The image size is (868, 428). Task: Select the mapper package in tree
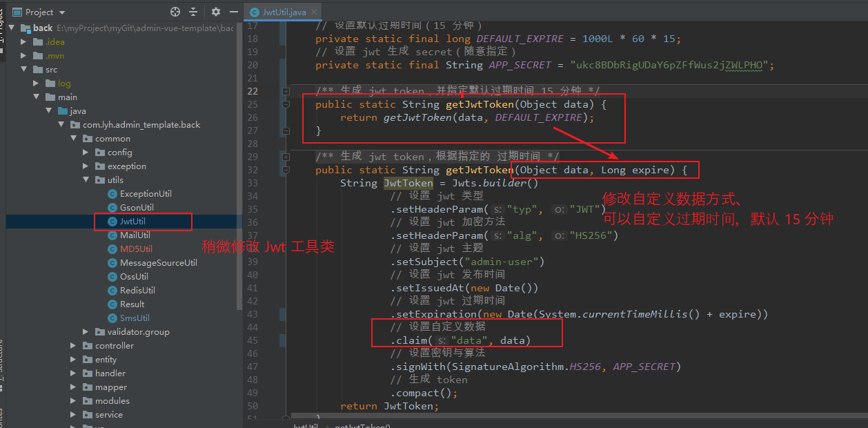111,387
